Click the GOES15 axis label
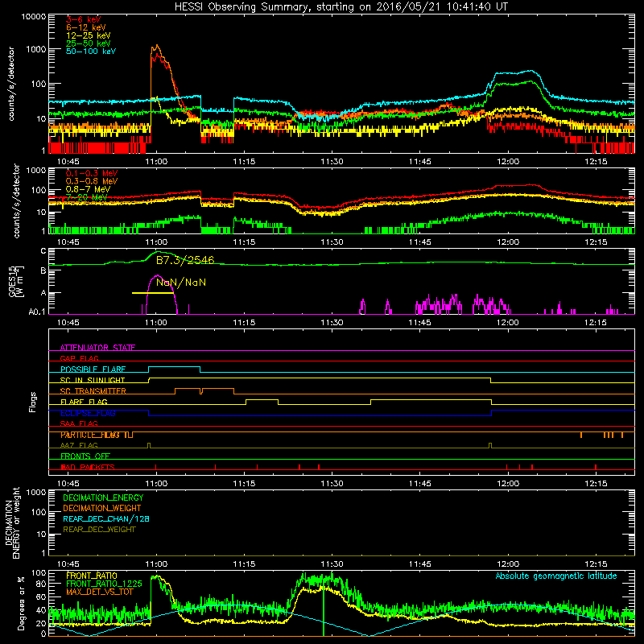 point(12,281)
